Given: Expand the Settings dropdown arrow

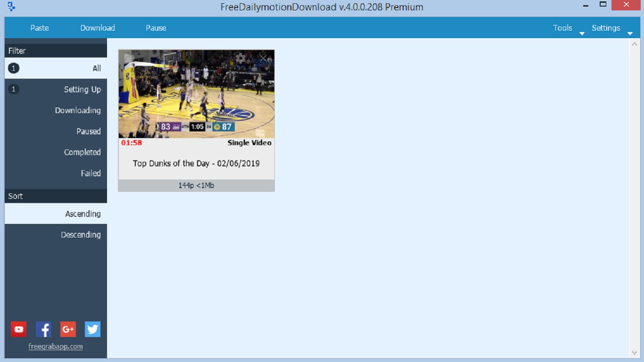Looking at the screenshot, I should (630, 33).
